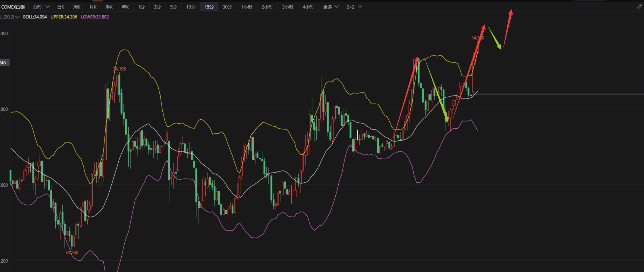This screenshot has height=272, width=644.
Task: Select the 1分 timeframe
Action: click(x=141, y=7)
